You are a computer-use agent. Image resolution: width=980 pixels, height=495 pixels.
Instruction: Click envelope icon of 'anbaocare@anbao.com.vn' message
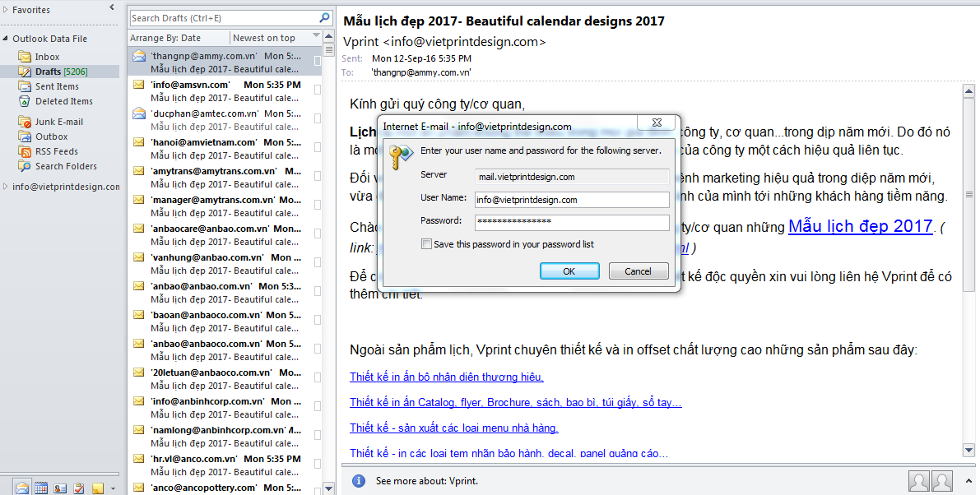point(139,229)
